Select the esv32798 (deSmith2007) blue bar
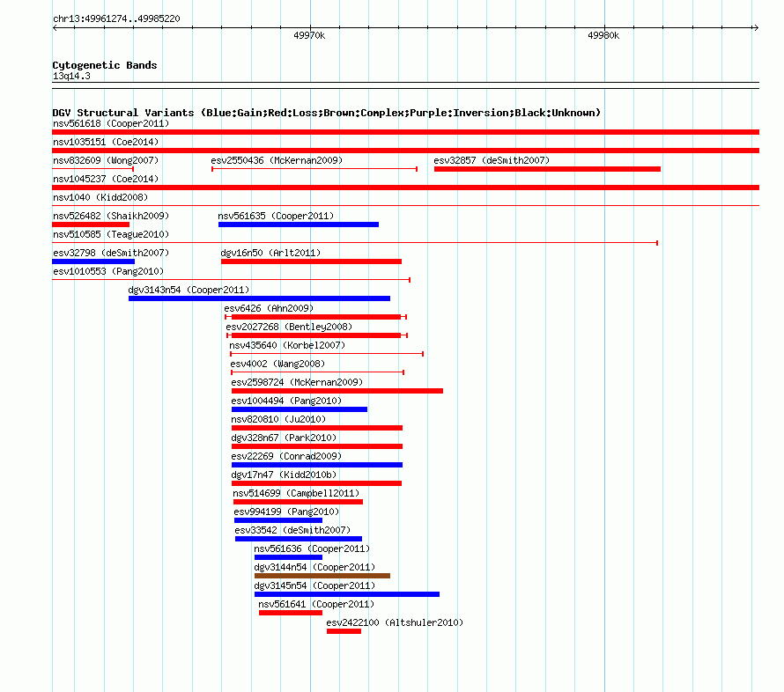Screen dimensions: 784x692 point(93,261)
